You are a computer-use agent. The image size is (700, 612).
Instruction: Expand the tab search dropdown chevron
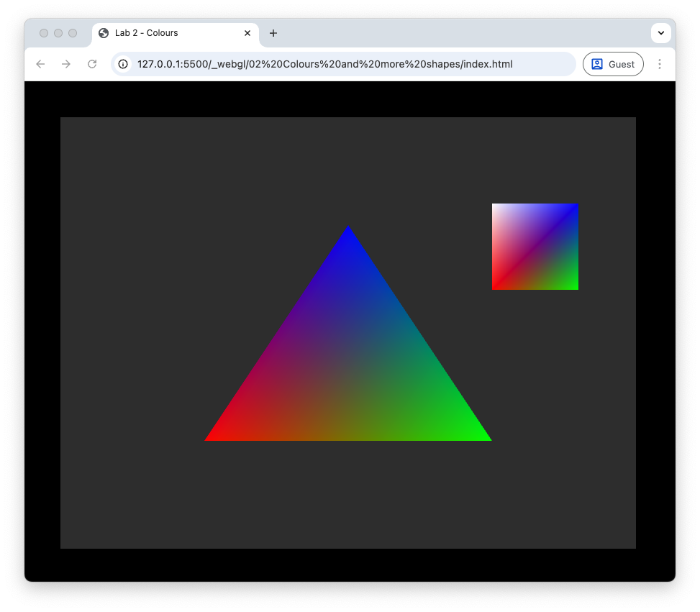(x=660, y=33)
